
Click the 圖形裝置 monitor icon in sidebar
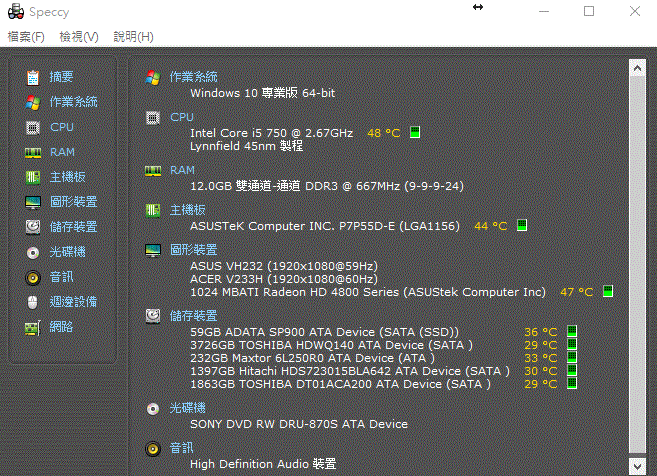click(x=33, y=202)
